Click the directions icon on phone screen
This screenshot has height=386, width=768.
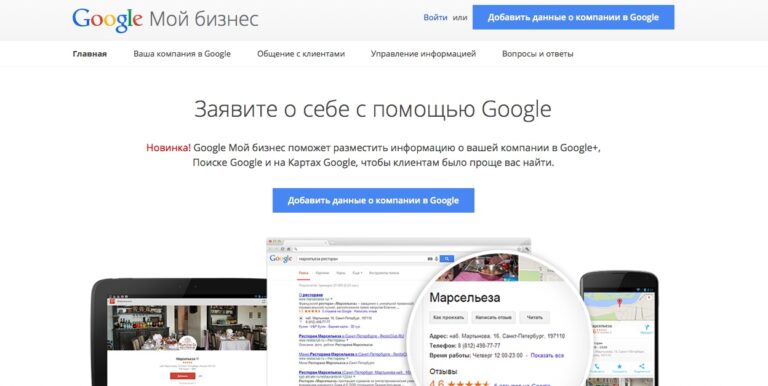[x=647, y=328]
